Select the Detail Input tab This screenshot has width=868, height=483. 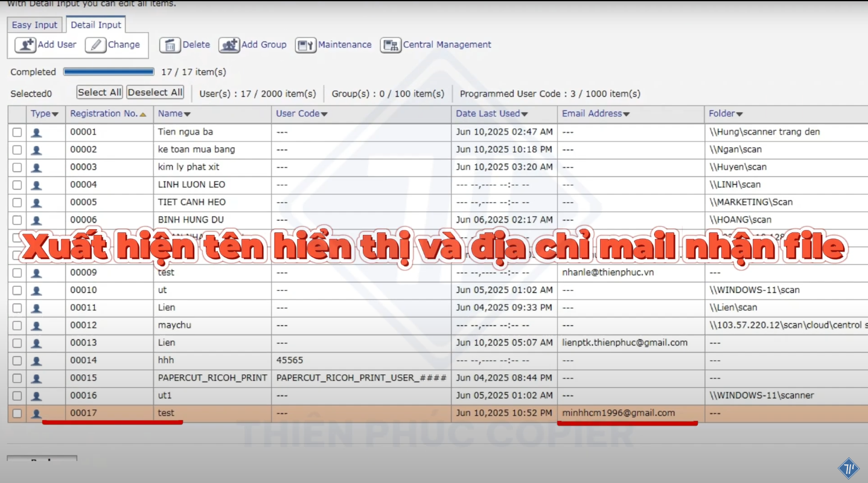click(96, 25)
